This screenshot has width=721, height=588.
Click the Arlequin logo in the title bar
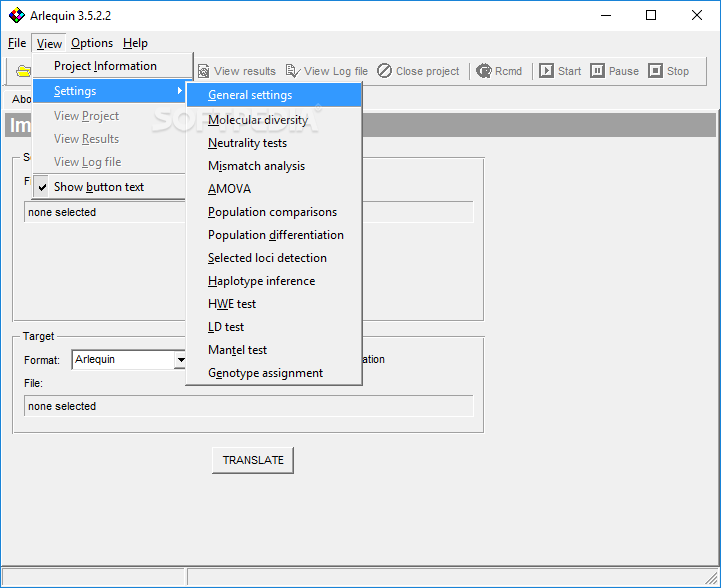tap(17, 15)
